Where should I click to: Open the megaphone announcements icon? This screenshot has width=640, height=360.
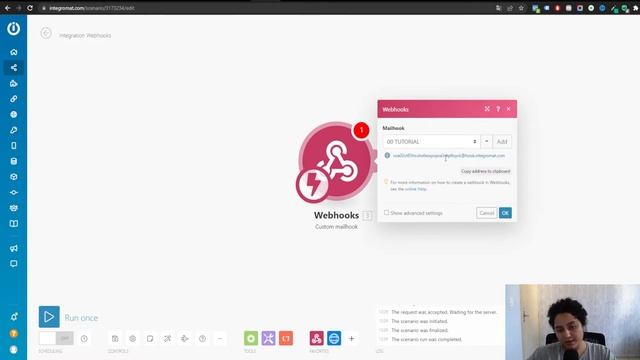tap(13, 248)
